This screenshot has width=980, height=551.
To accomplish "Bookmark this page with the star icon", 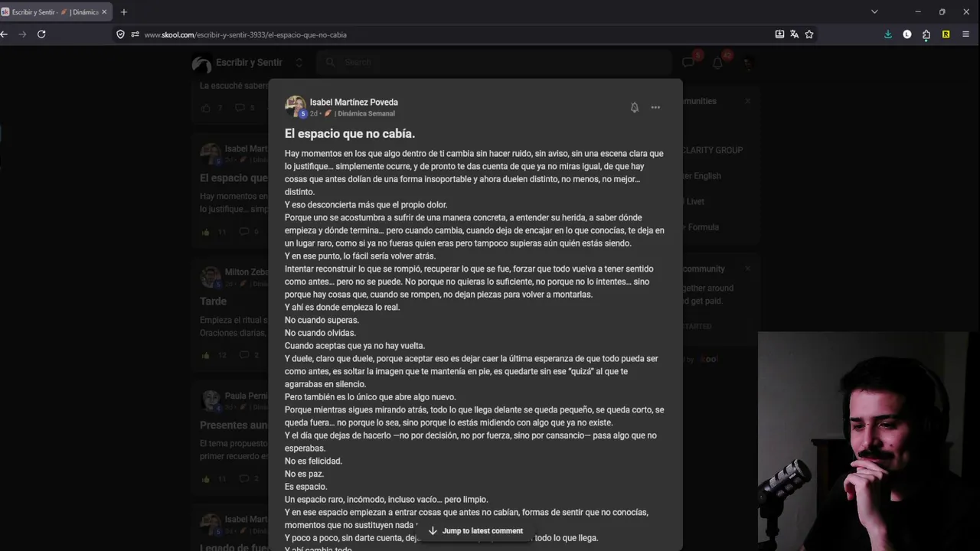I will click(809, 34).
